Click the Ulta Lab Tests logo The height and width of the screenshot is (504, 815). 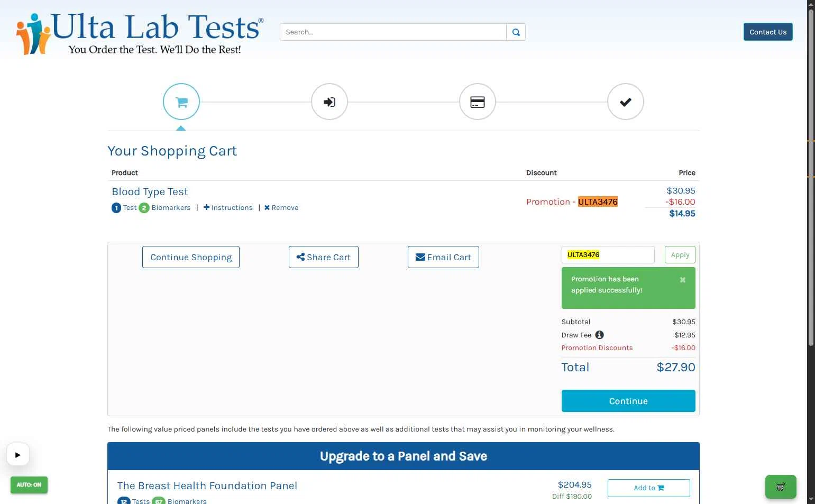coord(140,33)
